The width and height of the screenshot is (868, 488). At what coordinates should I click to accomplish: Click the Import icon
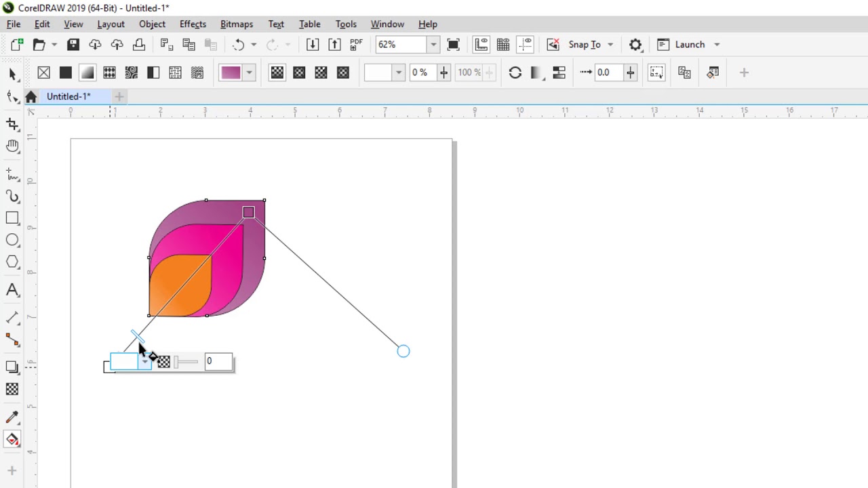tap(313, 45)
